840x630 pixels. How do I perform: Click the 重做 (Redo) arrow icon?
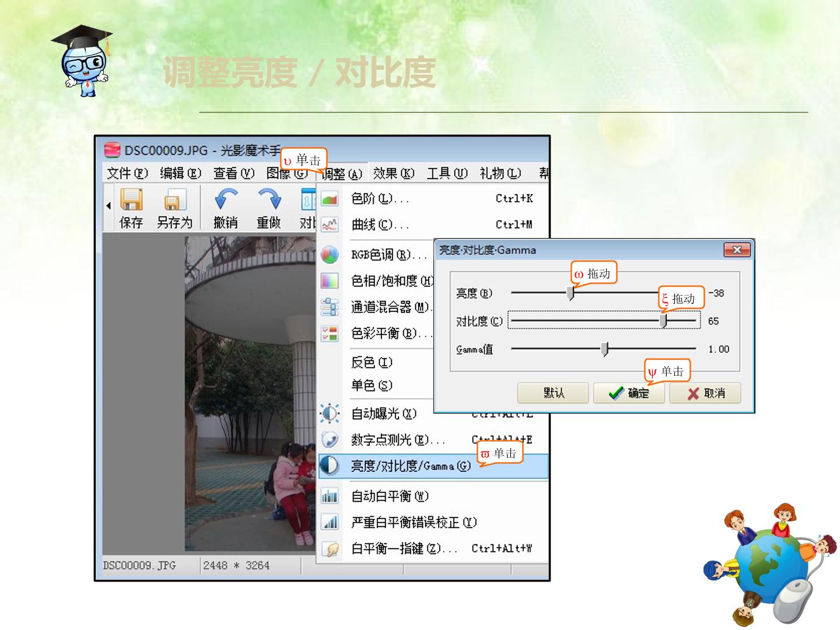click(269, 199)
